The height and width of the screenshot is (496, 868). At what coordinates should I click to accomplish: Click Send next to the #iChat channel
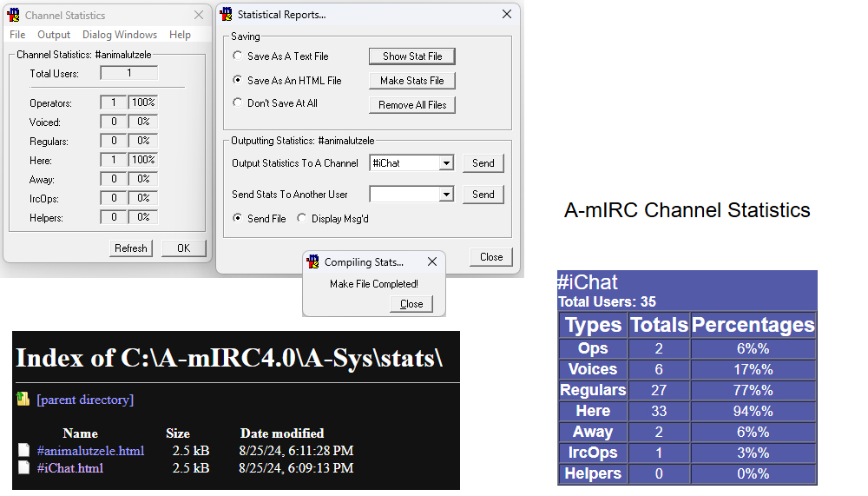[x=483, y=163]
